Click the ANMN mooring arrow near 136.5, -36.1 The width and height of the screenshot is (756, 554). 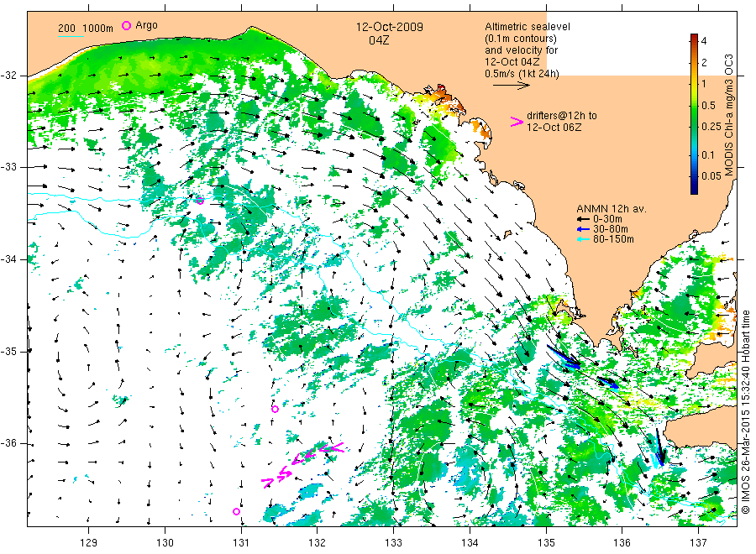(659, 447)
